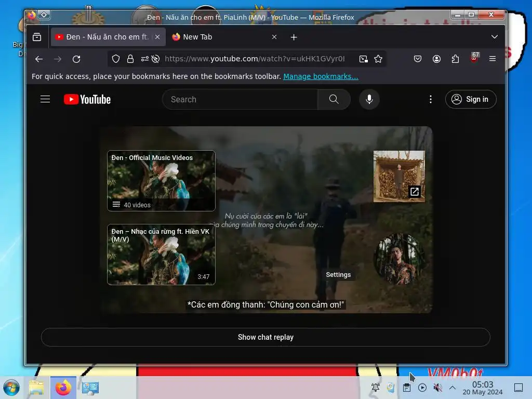This screenshot has height=399, width=532.
Task: Open YouTube guide hamburger menu
Action: click(45, 99)
